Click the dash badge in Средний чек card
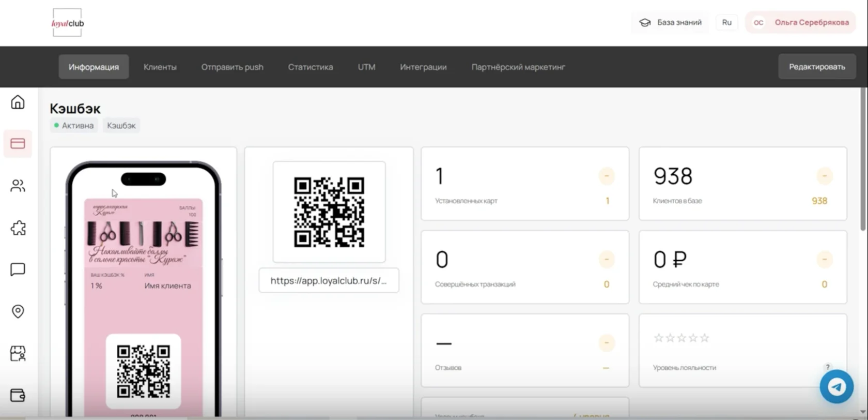This screenshot has height=420, width=868. pyautogui.click(x=825, y=259)
